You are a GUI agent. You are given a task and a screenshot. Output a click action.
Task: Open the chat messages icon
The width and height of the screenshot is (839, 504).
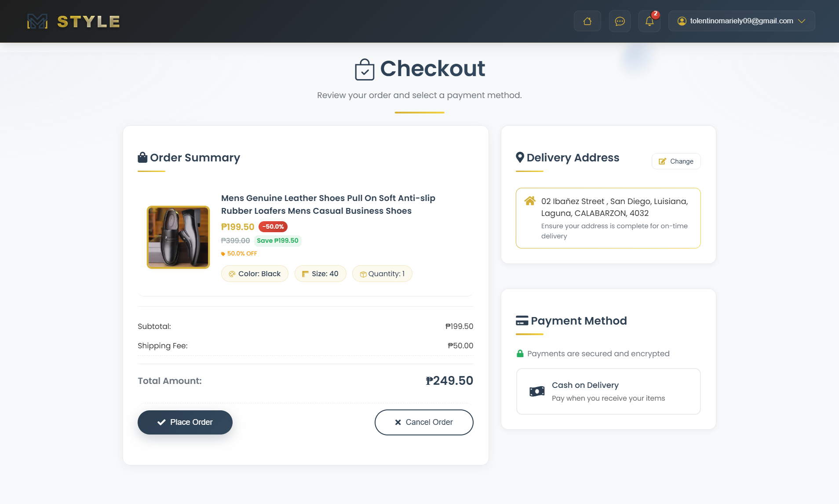tap(620, 21)
